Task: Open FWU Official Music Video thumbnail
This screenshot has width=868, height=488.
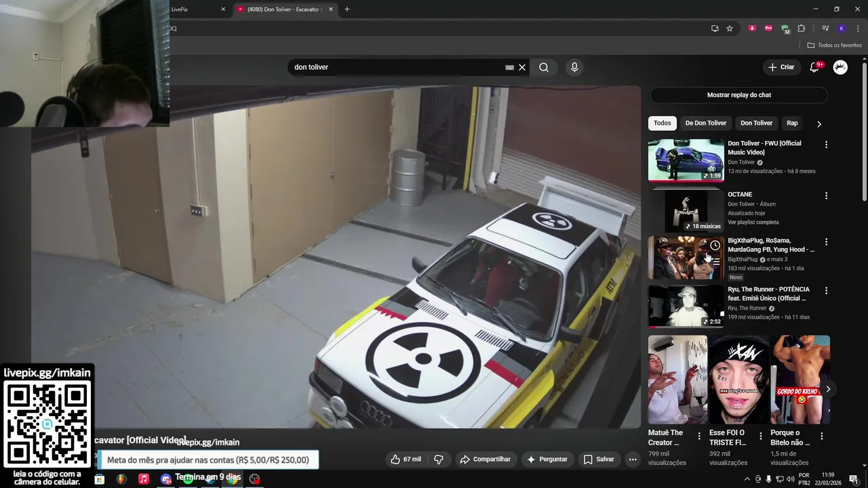Action: click(x=686, y=160)
